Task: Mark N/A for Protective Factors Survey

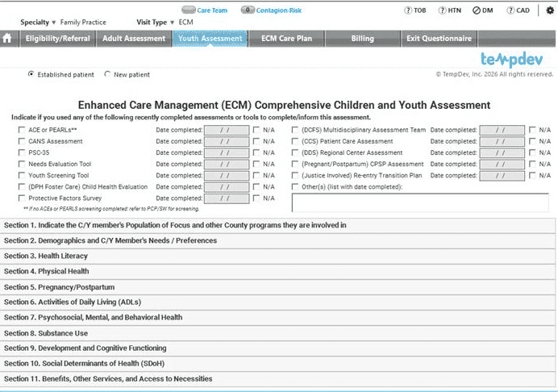Action: [256, 198]
